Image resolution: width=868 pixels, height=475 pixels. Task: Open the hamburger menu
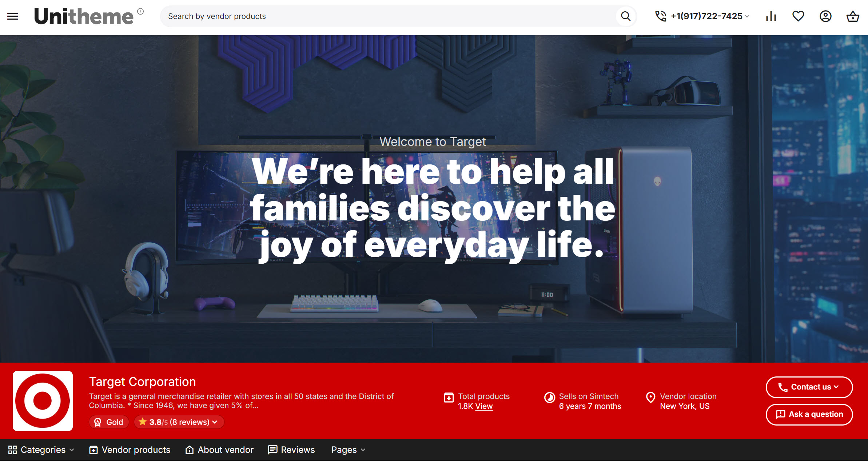click(12, 16)
